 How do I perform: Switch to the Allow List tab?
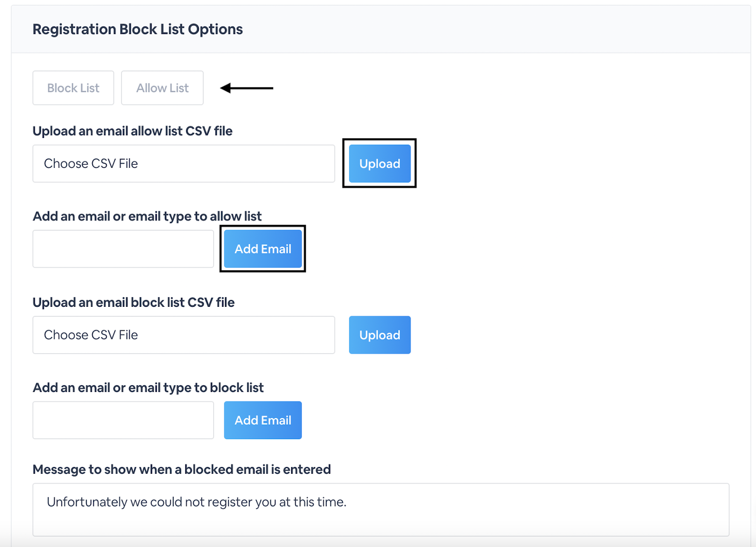(x=162, y=88)
